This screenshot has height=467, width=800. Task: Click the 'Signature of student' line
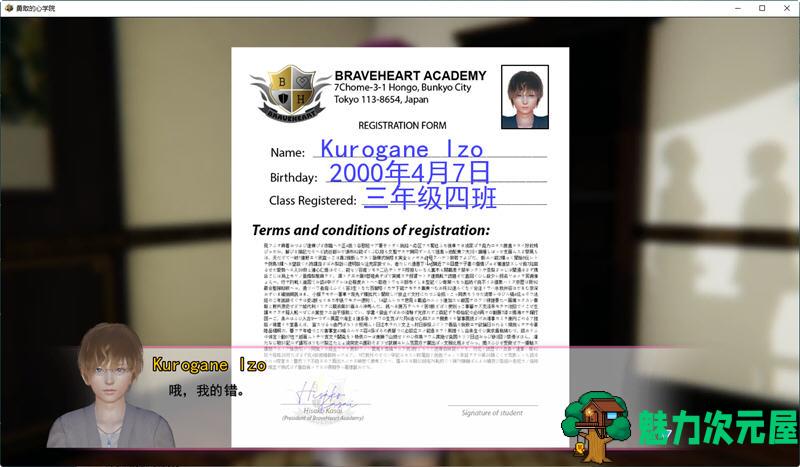pyautogui.click(x=492, y=412)
